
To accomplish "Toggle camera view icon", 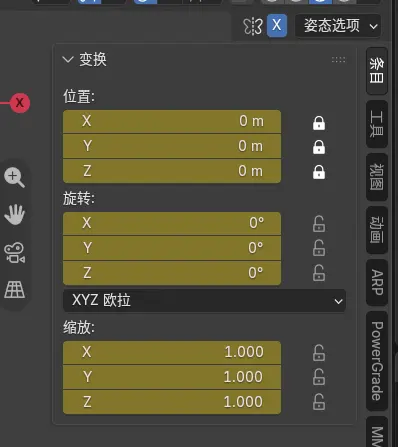I will (x=14, y=252).
